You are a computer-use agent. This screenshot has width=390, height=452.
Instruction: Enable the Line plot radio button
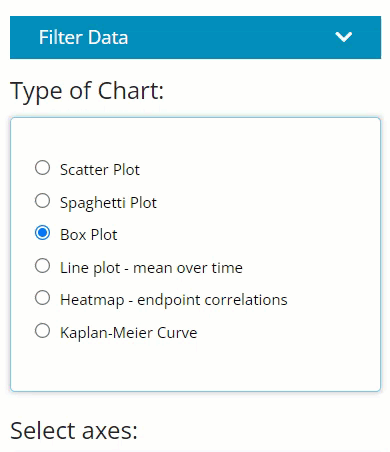pyautogui.click(x=42, y=266)
